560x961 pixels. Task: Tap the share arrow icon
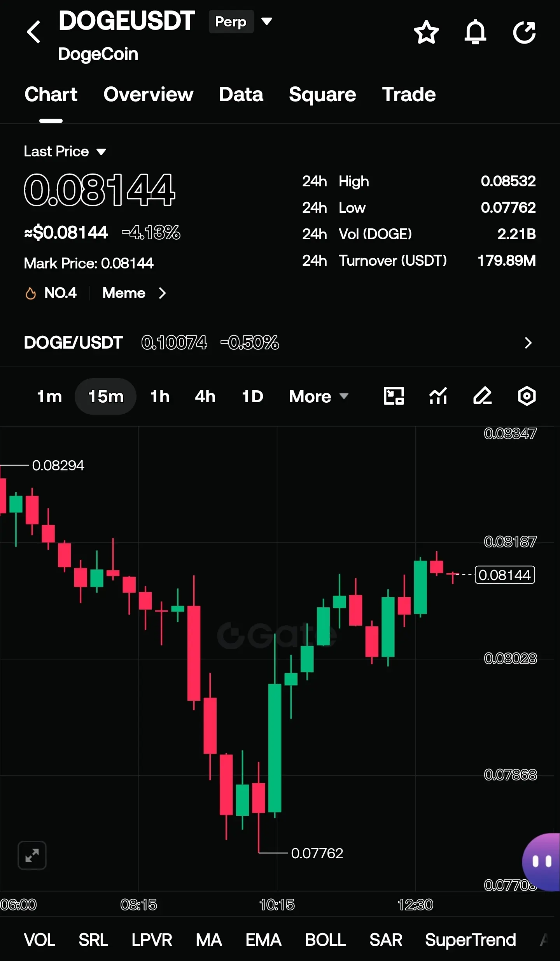pyautogui.click(x=525, y=32)
